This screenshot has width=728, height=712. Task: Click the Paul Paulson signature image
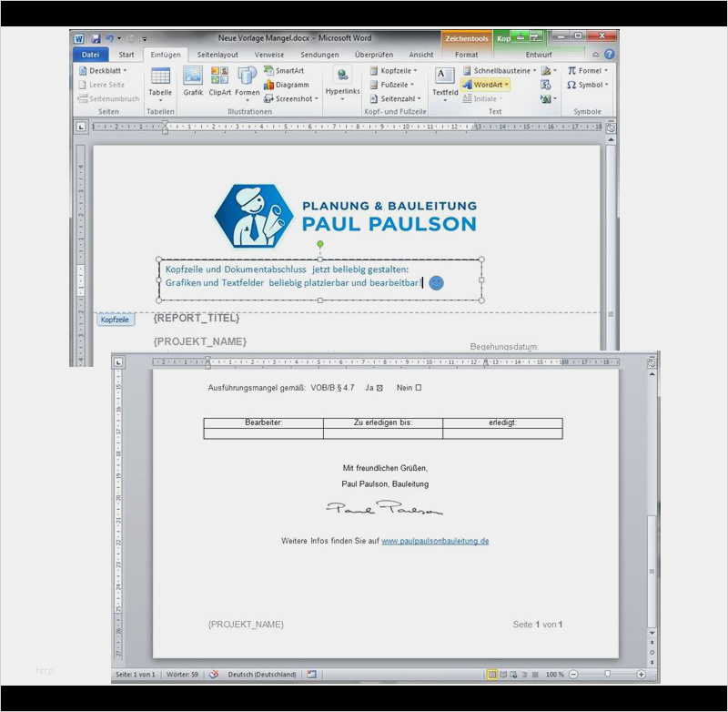click(x=384, y=508)
